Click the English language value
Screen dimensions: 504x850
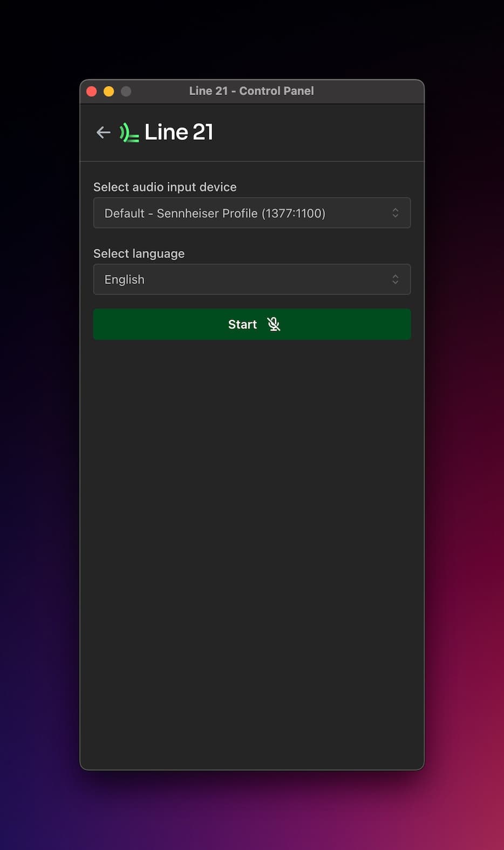coord(125,280)
